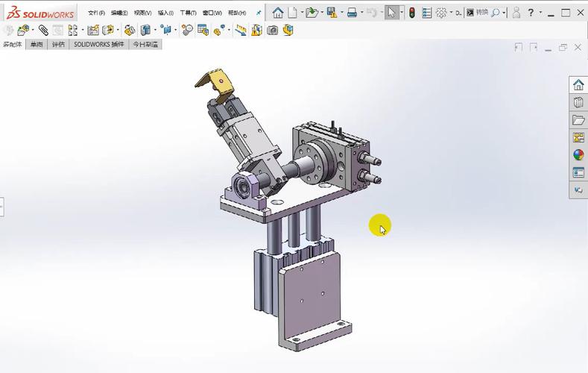Open the Design Library task pane icon
Image resolution: width=588 pixels, height=373 pixels.
(578, 102)
